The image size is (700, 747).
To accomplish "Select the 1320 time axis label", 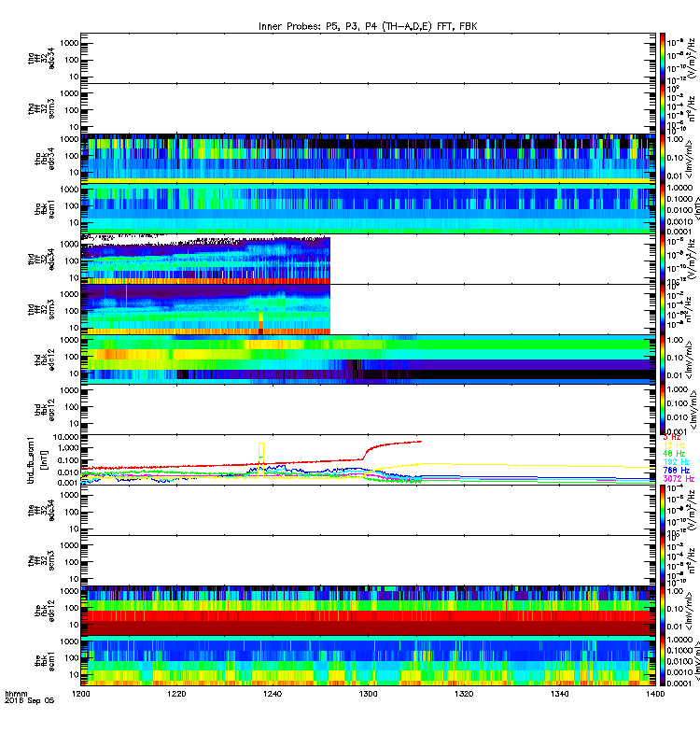I will 464,694.
